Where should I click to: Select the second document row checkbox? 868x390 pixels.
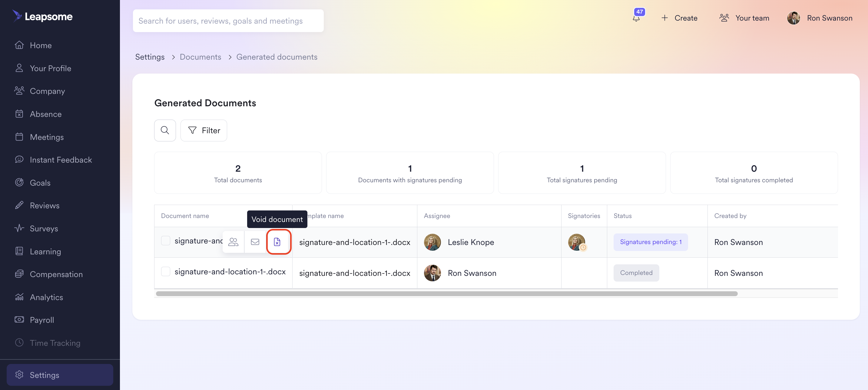[165, 271]
